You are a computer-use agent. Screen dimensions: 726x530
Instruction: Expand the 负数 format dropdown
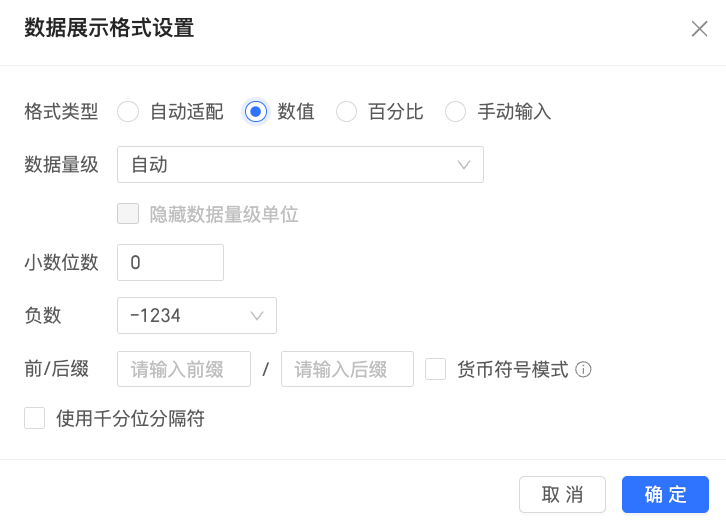coord(196,316)
